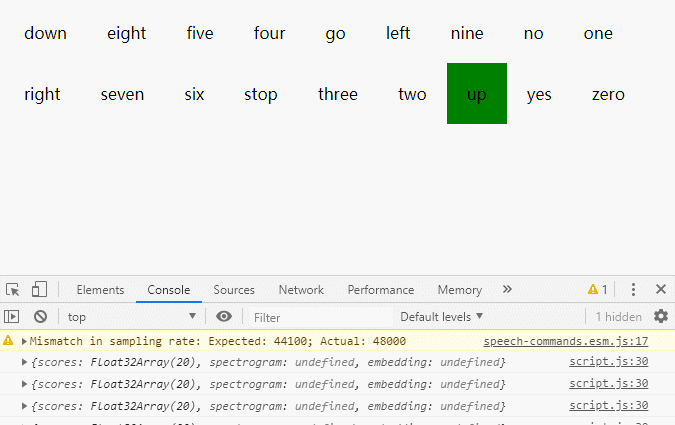Screen dimensions: 675x425
Task: Click the first script.js:30 link
Action: (608, 361)
